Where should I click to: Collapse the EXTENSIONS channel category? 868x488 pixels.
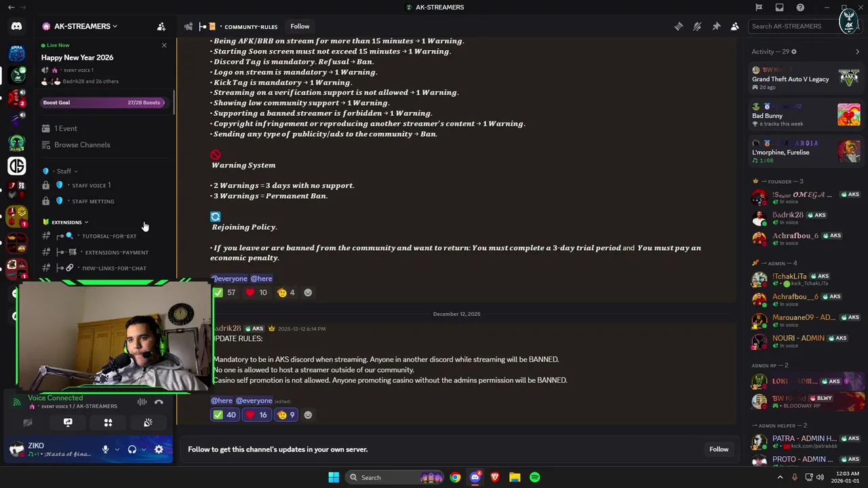click(66, 222)
